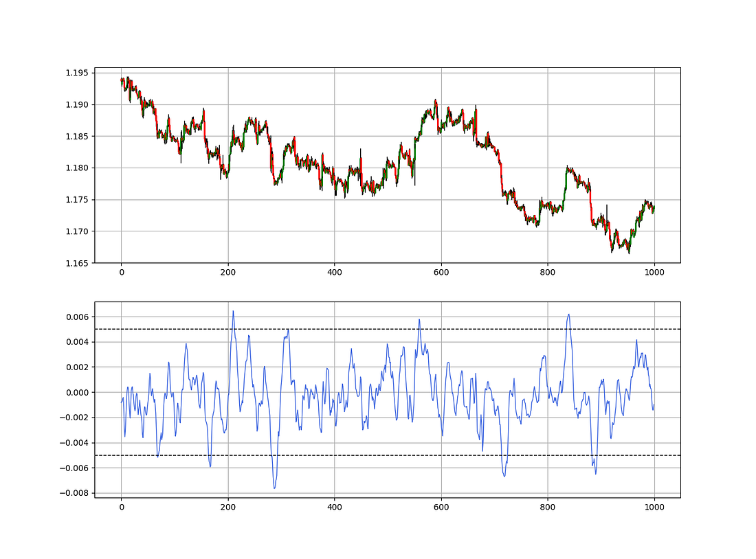Screen dimensions: 756x559
Task: Select the 0 tick label on upper chart
Action: click(x=122, y=273)
